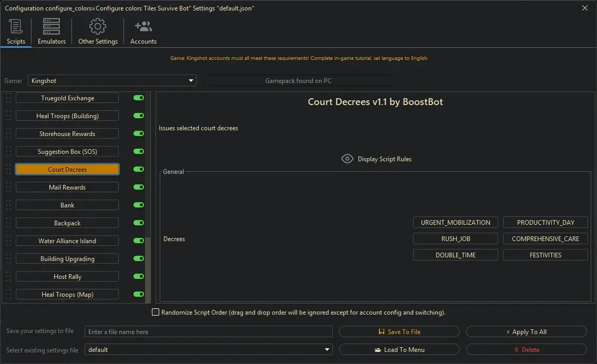Click the Water Alliance Island script button
This screenshot has width=597, height=364.
tap(67, 241)
